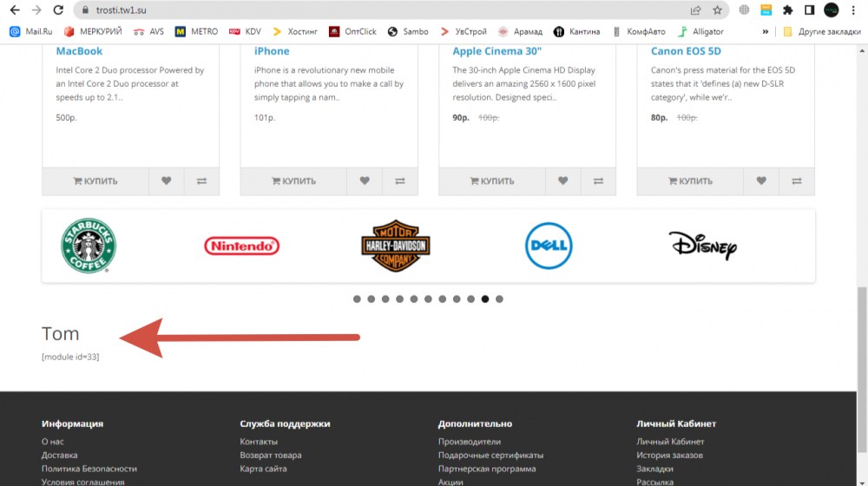Open Хостинг bookmark
The height and width of the screenshot is (486, 868).
click(x=295, y=31)
